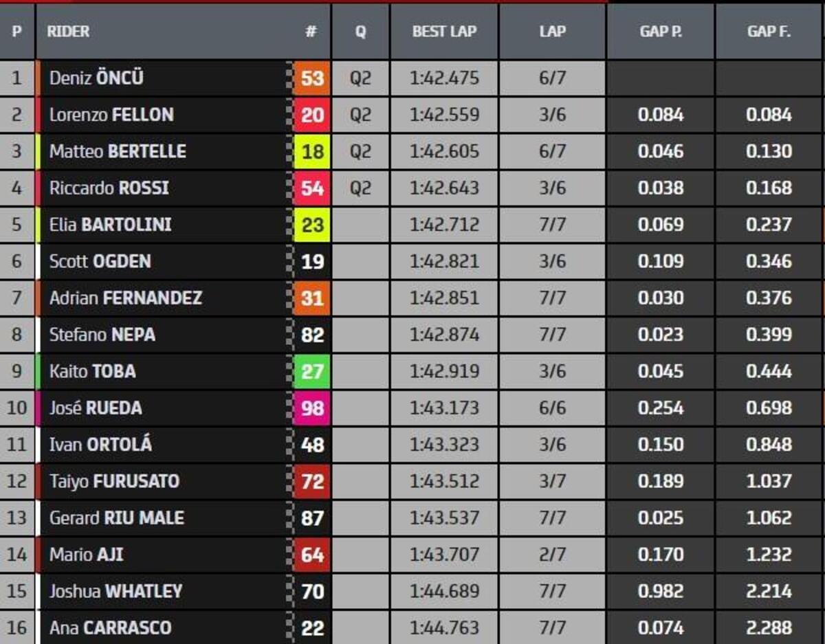
Task: Click Matteo Bertelle's yellow number 18 badge
Action: click(x=311, y=151)
